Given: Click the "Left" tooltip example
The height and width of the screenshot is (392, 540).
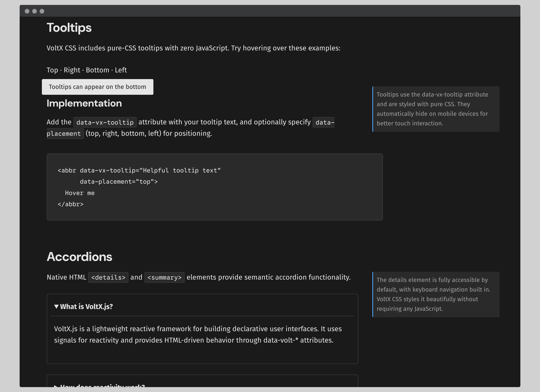Looking at the screenshot, I should point(121,70).
